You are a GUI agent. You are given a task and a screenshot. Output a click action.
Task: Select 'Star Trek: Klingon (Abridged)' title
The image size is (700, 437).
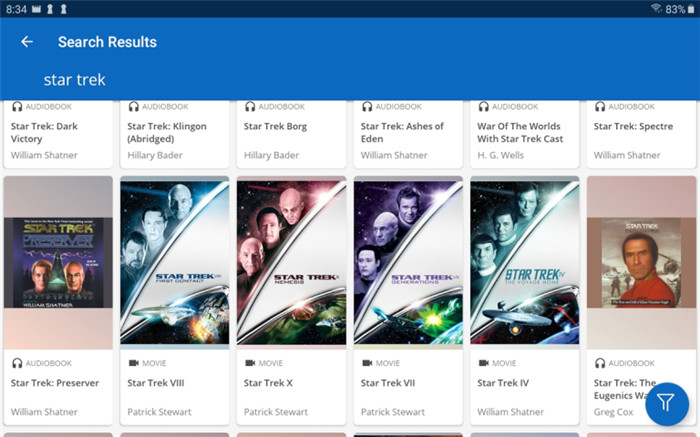coord(167,133)
